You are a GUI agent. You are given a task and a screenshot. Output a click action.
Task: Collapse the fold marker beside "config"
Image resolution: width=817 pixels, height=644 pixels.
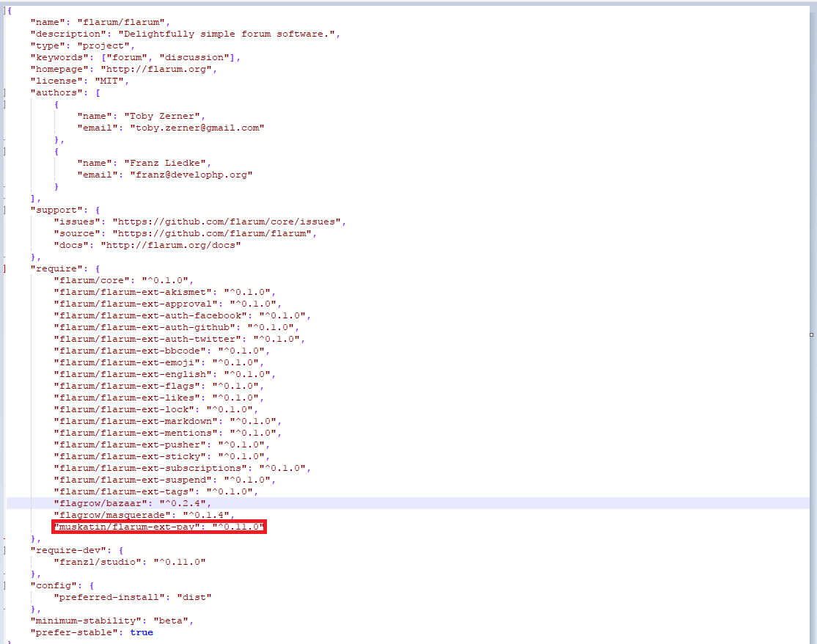point(4,585)
